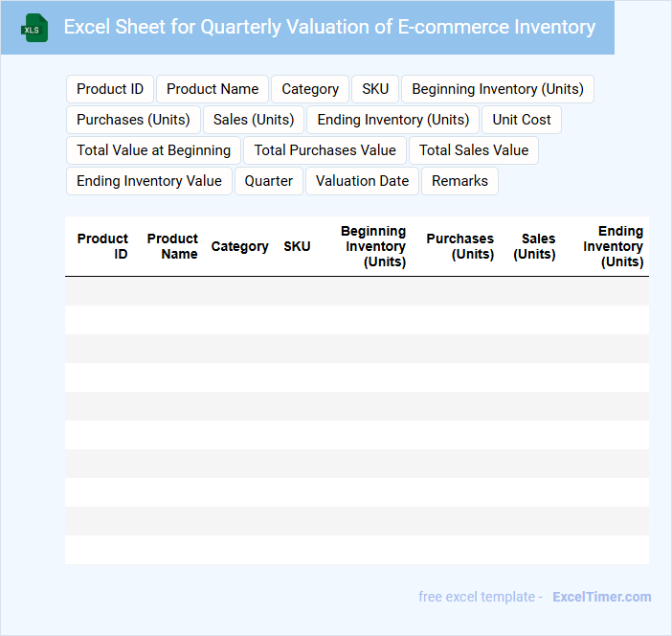Click the Quarter tag chip
Image resolution: width=672 pixels, height=636 pixels.
[269, 181]
